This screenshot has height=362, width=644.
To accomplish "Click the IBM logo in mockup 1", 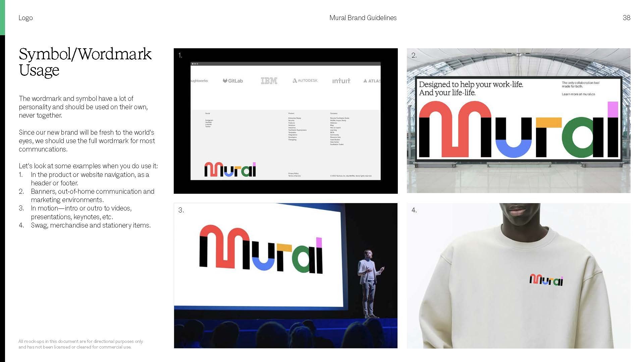I will pos(269,81).
